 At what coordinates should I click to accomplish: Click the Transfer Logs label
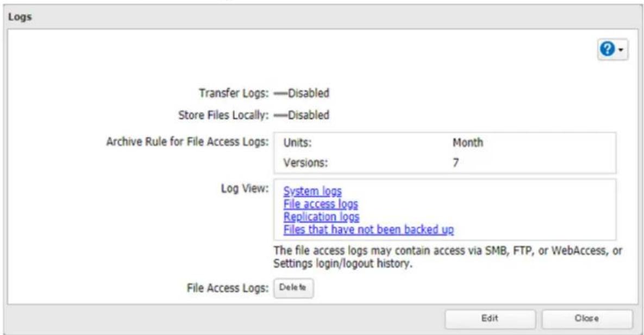click(234, 93)
